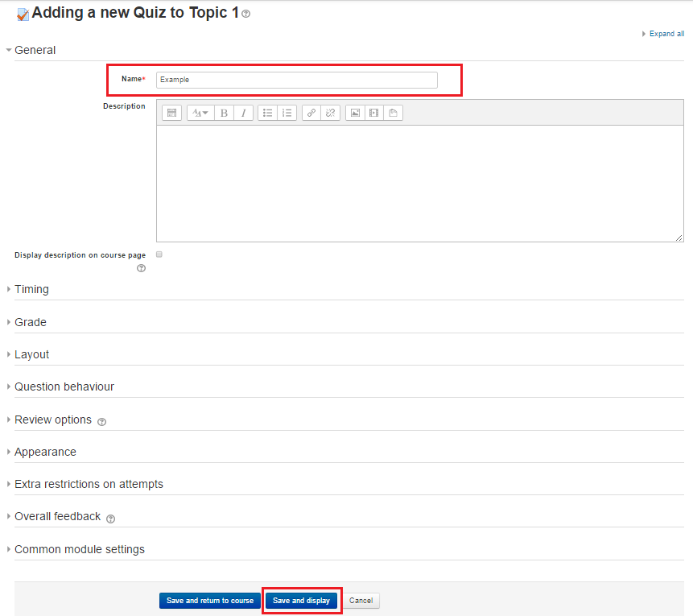Click the manage files icon in editor
This screenshot has width=693, height=616.
pos(393,113)
